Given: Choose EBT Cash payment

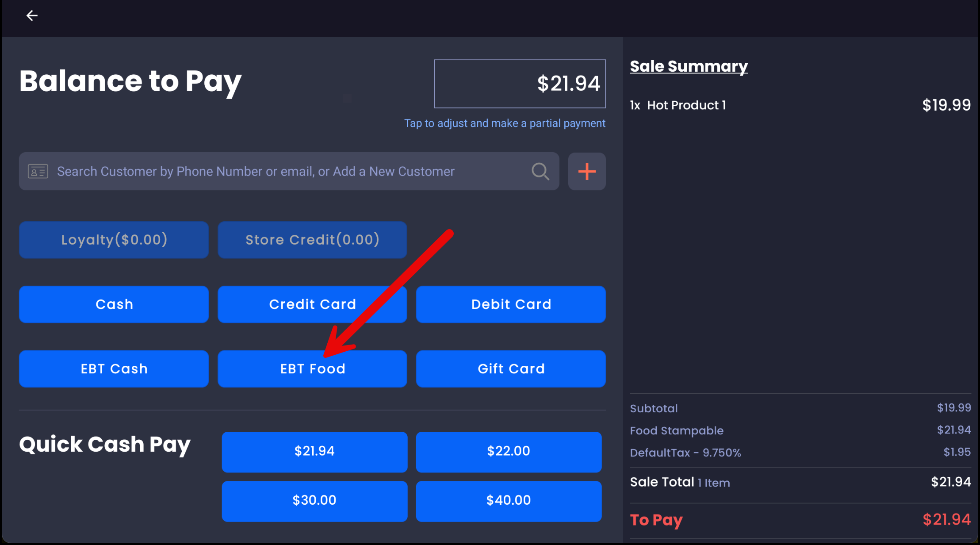Looking at the screenshot, I should click(114, 369).
